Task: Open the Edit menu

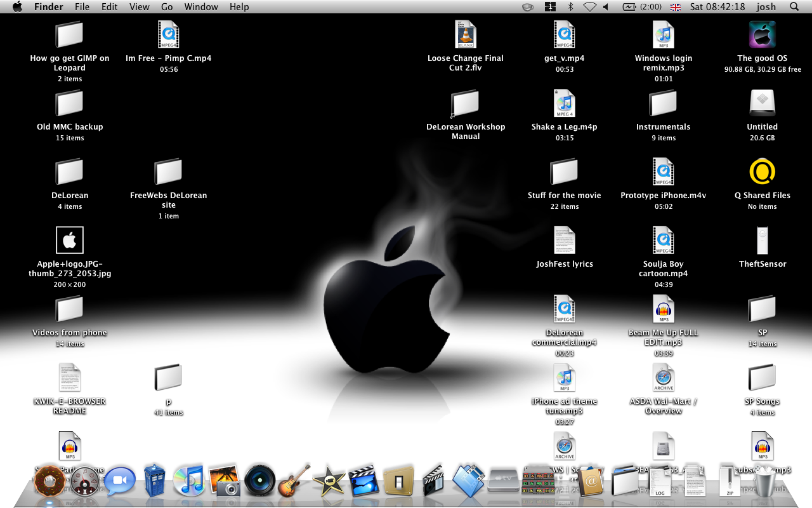Action: point(110,7)
